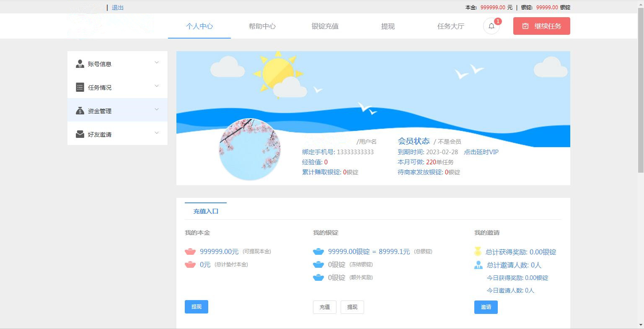Click the red 继续任务 button
Viewport: 644px width, 329px height.
point(542,26)
